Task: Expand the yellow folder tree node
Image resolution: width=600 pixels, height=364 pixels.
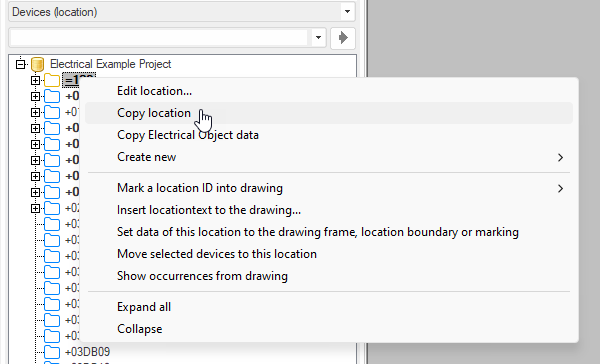Action: (35, 80)
